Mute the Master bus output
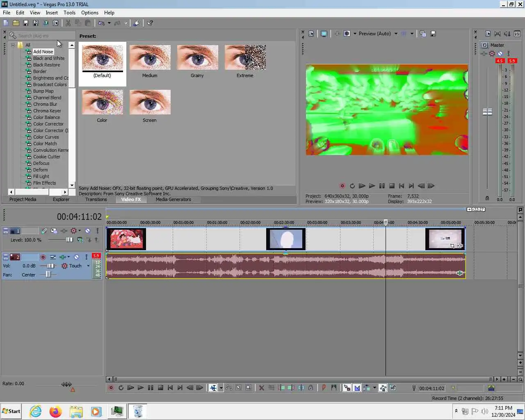Screen dimensions: 525x420 point(500,54)
